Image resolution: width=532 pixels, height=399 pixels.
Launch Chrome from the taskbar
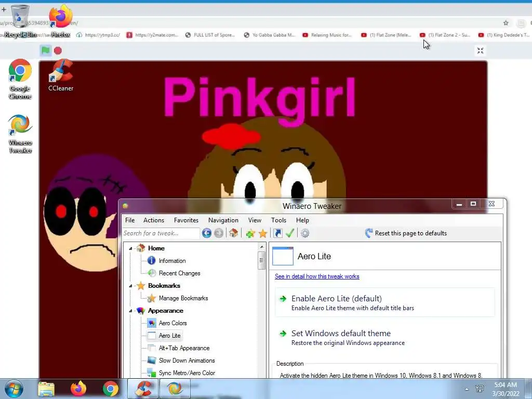pos(111,389)
